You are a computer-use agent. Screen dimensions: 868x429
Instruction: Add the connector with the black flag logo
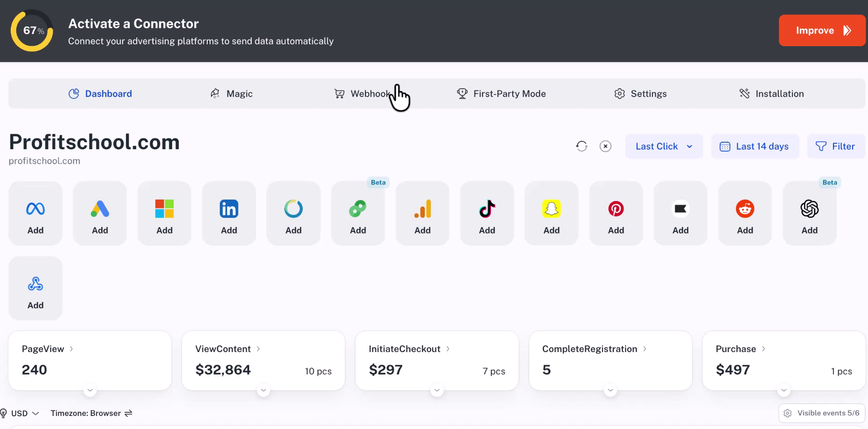click(680, 214)
